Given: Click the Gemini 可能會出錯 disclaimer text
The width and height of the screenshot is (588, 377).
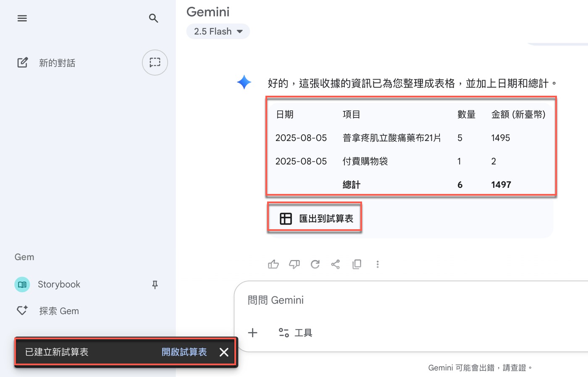Looking at the screenshot, I should [480, 368].
